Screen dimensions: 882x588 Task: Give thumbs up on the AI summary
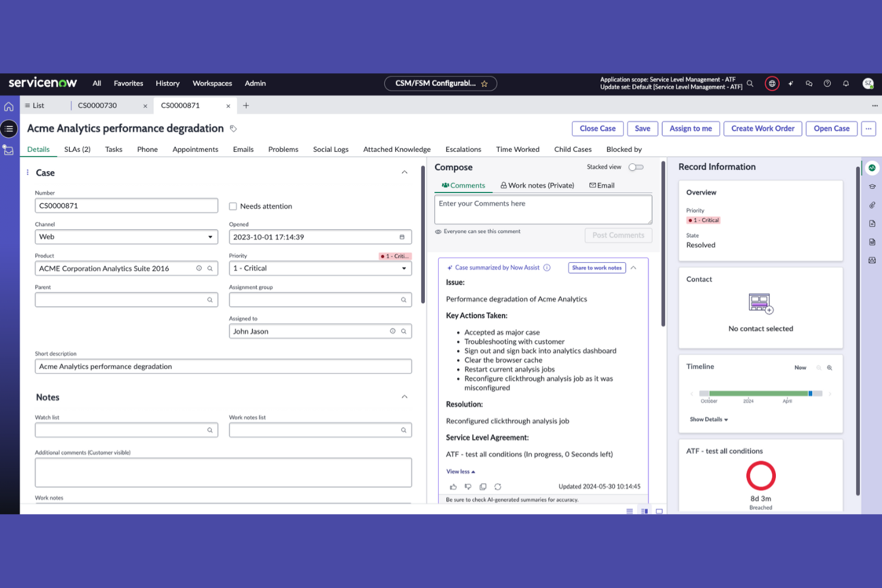[454, 487]
